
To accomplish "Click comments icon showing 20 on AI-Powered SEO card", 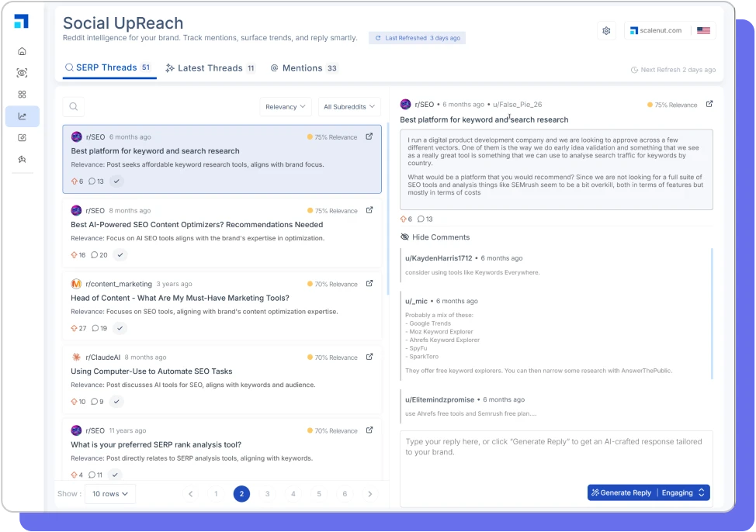I will point(94,255).
